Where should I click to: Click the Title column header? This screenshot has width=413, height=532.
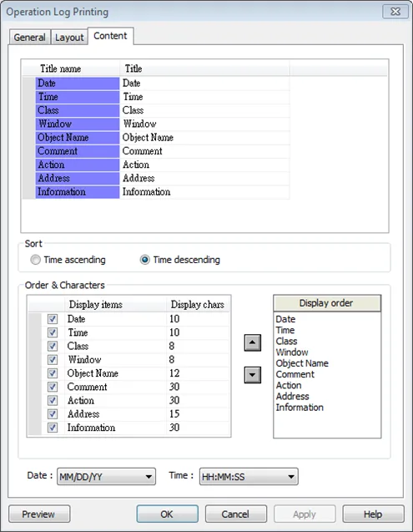tap(204, 68)
